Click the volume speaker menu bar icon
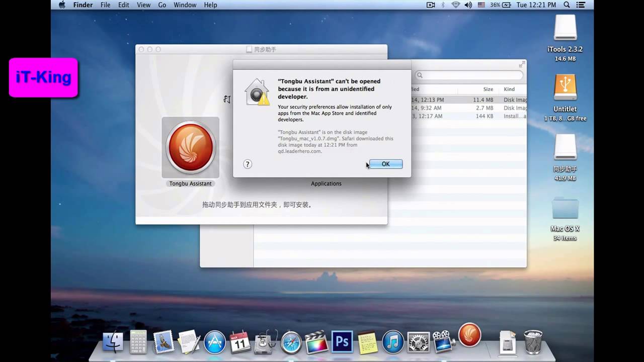Screen dimensions: 644x362 (468, 5)
